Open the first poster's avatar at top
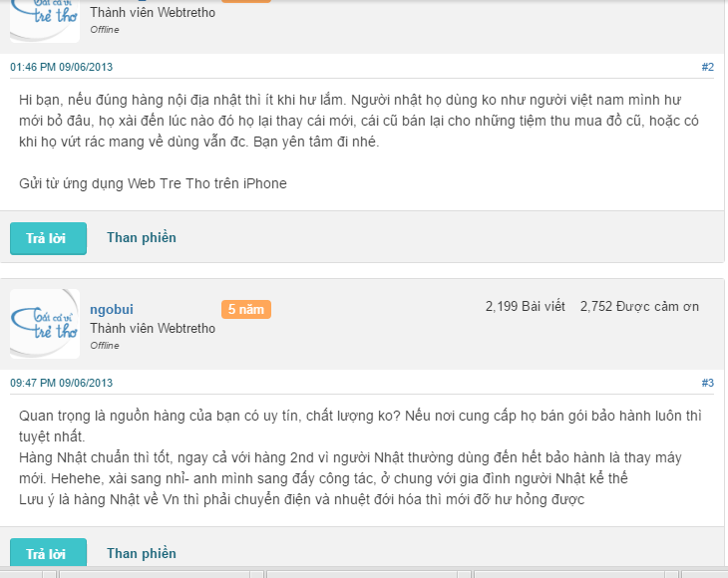 (44, 21)
